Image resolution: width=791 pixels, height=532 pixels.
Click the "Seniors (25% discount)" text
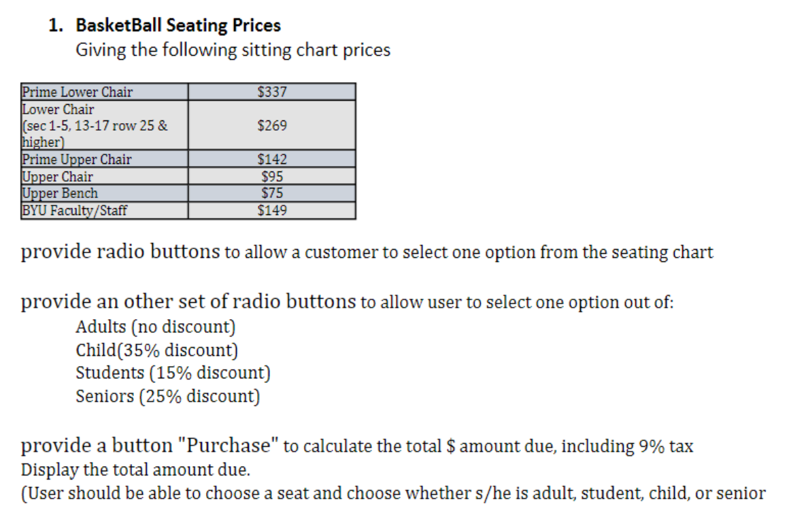167,396
